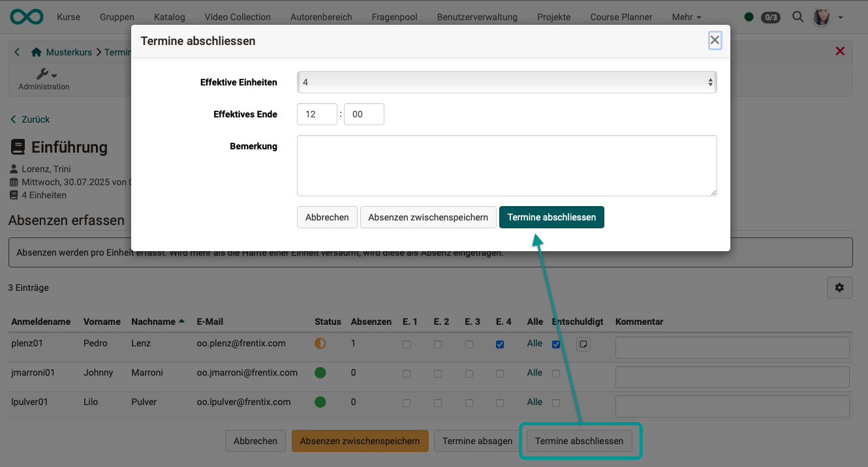Check E. 1 absence for Johnny Marroni
The height and width of the screenshot is (467, 868).
pyautogui.click(x=407, y=373)
